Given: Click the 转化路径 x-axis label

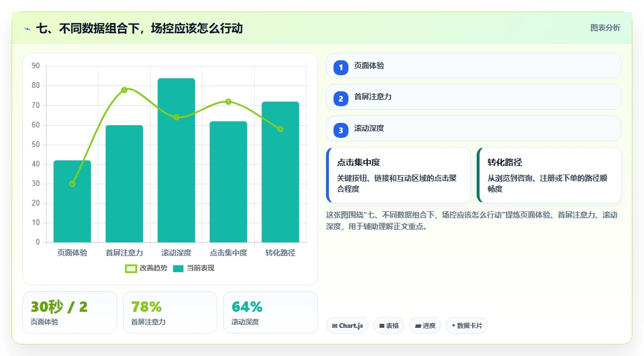Looking at the screenshot, I should tap(281, 253).
